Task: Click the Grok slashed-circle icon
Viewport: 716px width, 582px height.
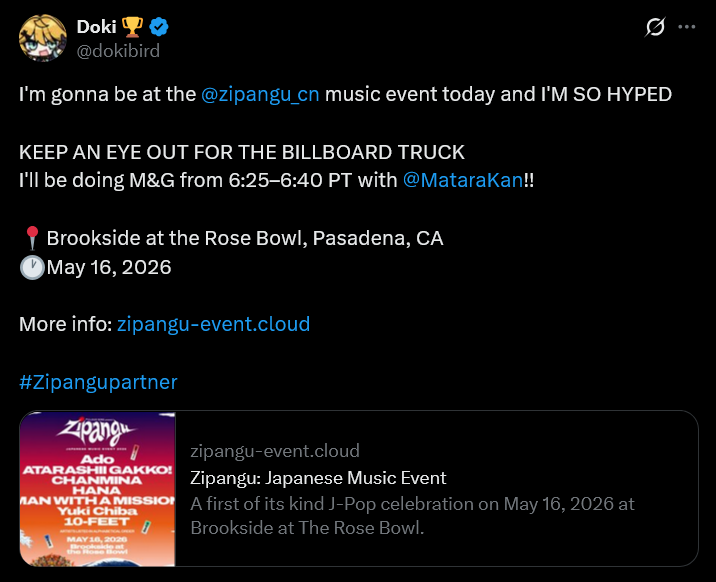Action: pyautogui.click(x=655, y=27)
